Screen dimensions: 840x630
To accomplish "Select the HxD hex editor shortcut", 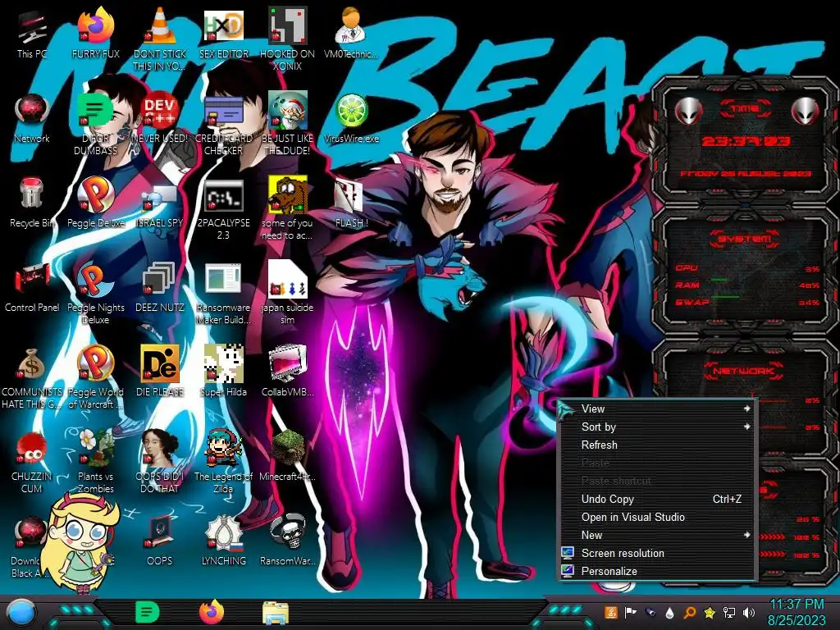I will pyautogui.click(x=223, y=34).
